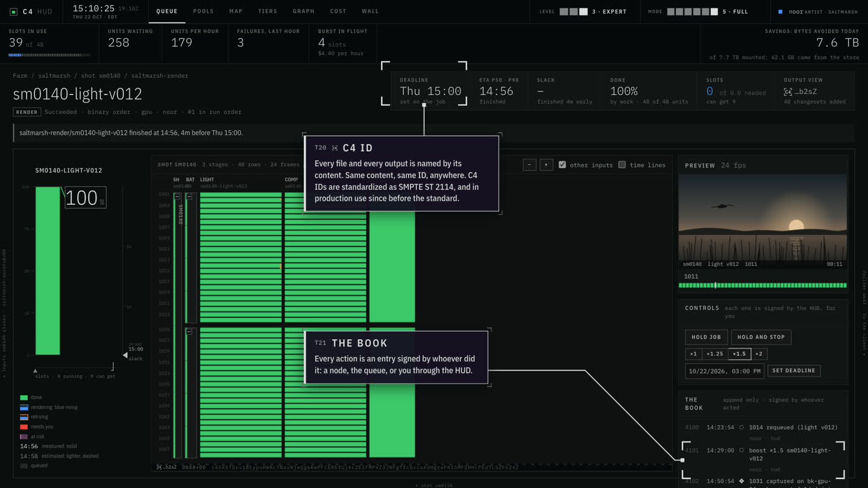The image size is (868, 488).
Task: Select the ×1.5 boost option
Action: pyautogui.click(x=740, y=354)
